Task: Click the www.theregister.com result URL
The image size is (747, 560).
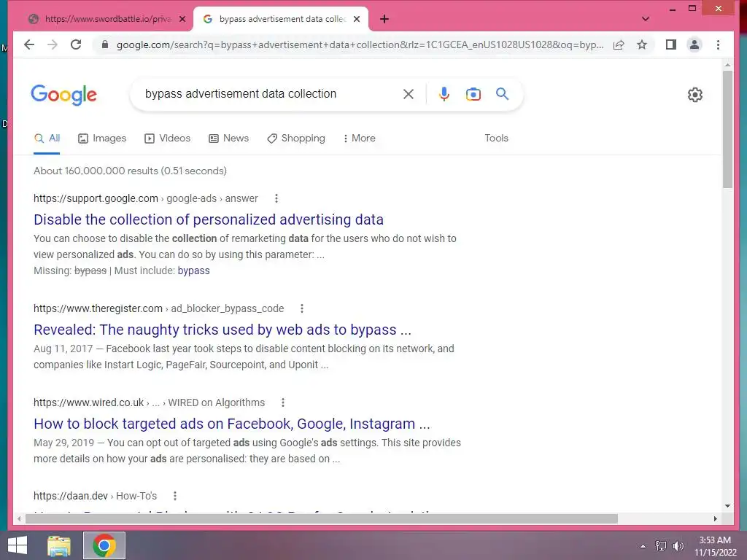Action: click(98, 308)
